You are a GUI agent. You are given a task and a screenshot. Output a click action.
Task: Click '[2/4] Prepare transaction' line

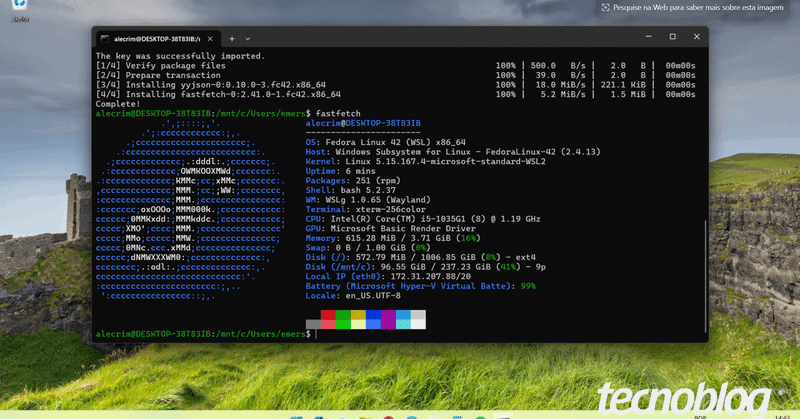tap(158, 75)
